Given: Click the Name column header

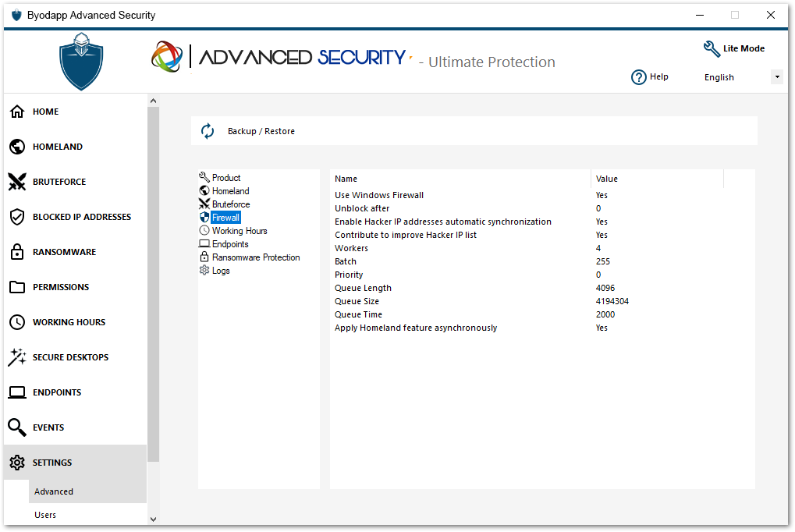Looking at the screenshot, I should coord(460,179).
